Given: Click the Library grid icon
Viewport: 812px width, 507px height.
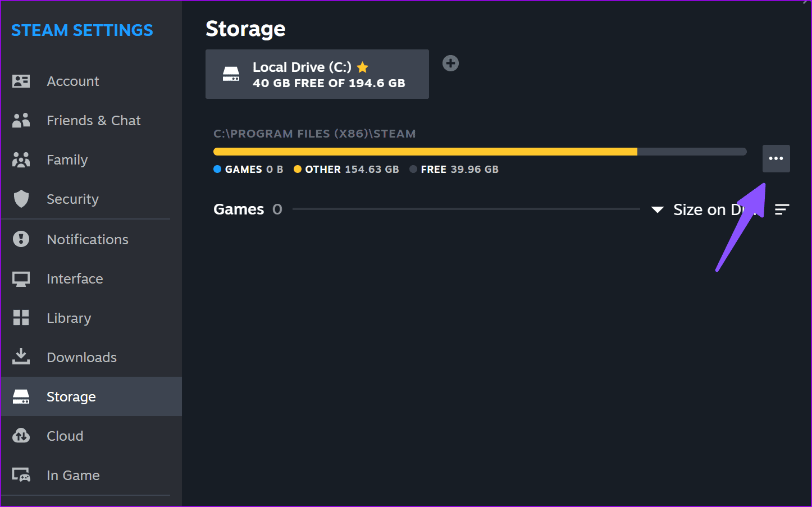Looking at the screenshot, I should [21, 318].
